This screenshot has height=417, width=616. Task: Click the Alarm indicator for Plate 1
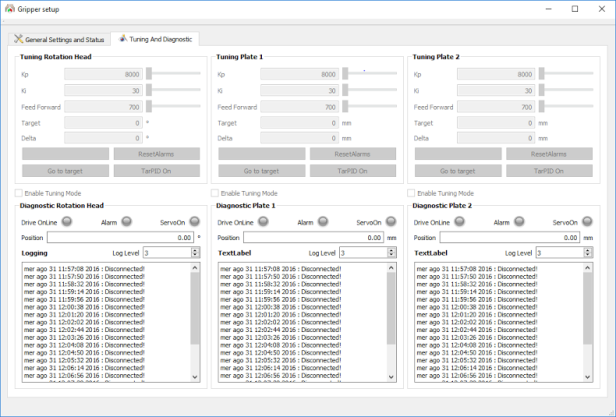[x=324, y=222]
